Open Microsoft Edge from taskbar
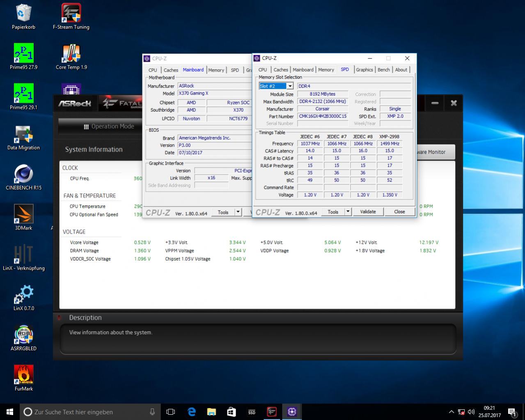The width and height of the screenshot is (525, 420). [x=191, y=412]
